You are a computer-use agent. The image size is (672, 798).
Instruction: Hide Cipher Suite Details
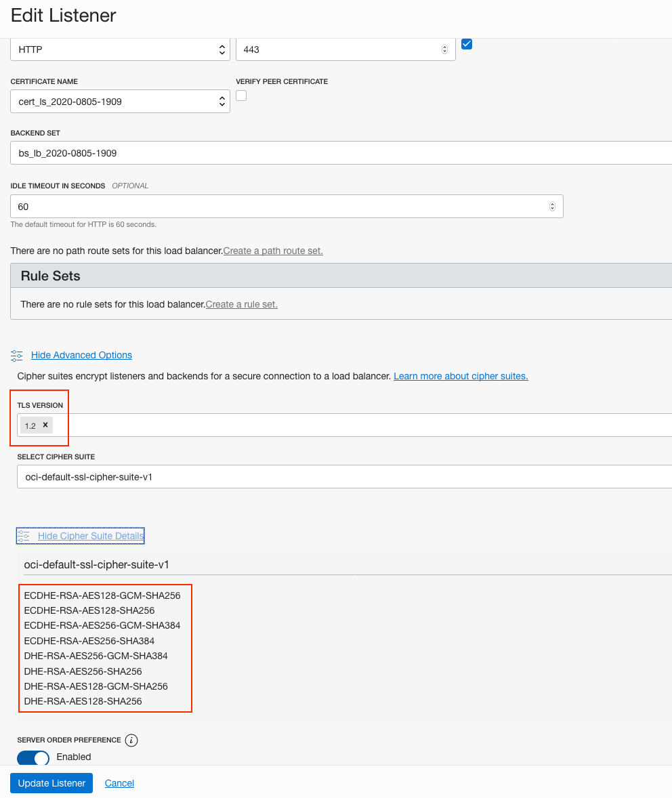click(x=91, y=536)
